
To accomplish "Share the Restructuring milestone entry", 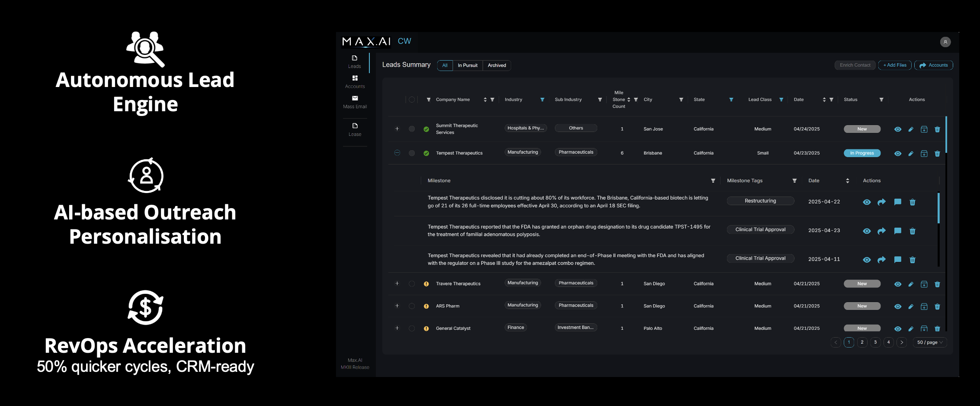I will point(881,202).
